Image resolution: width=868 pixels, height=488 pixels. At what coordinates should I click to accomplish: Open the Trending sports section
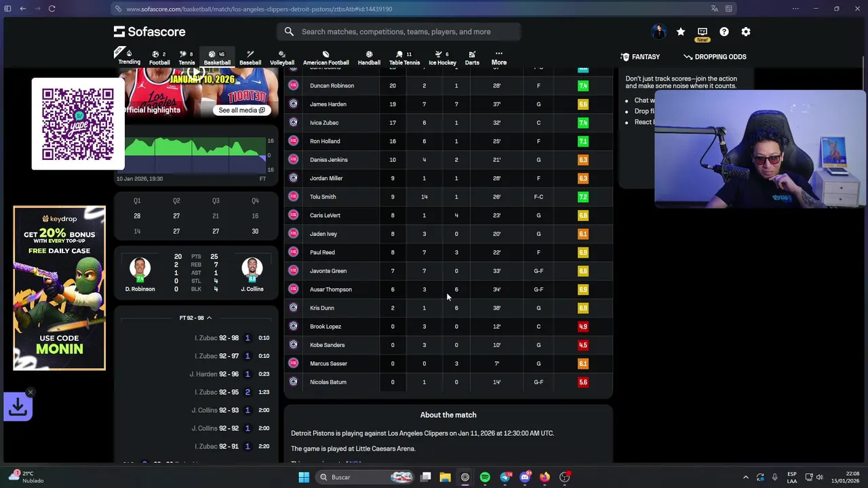(x=129, y=58)
